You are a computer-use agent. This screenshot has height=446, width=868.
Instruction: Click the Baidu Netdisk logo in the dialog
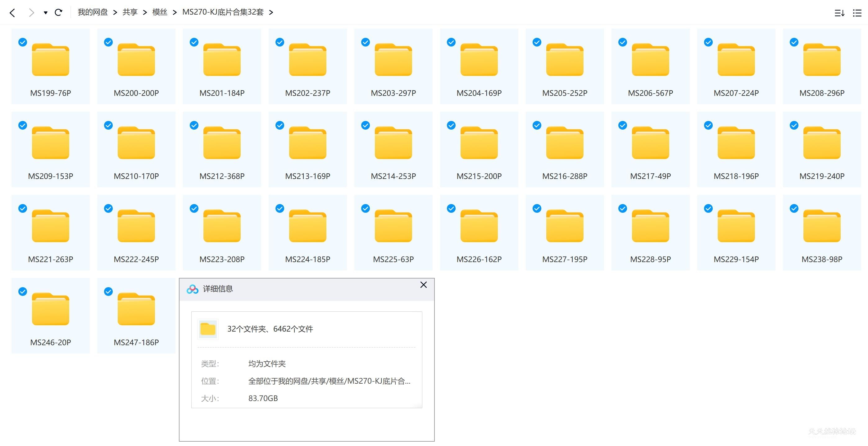(x=192, y=288)
